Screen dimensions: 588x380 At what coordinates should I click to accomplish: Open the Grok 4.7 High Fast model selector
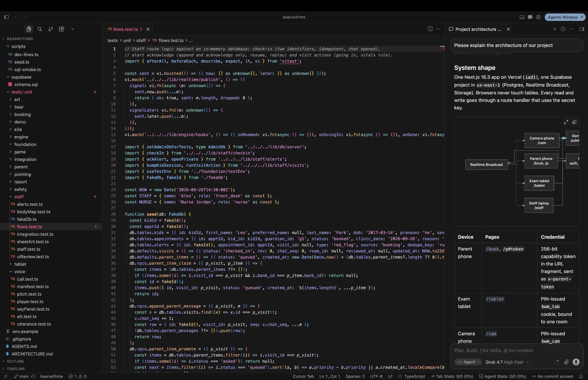tap(507, 362)
